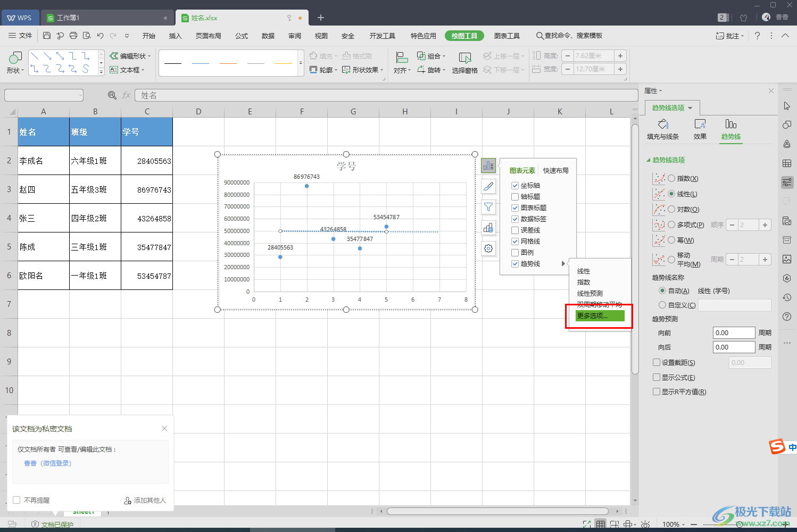The height and width of the screenshot is (532, 797).
Task: Click the Backward (向后) period input field
Action: [x=734, y=347]
